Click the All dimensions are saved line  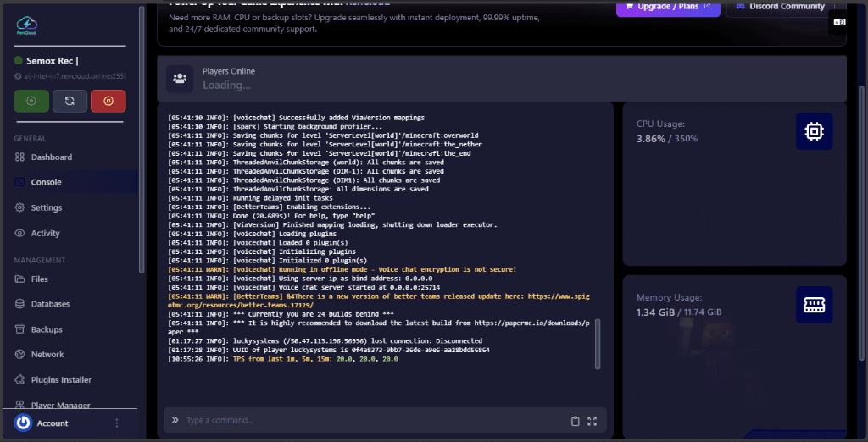coord(298,189)
